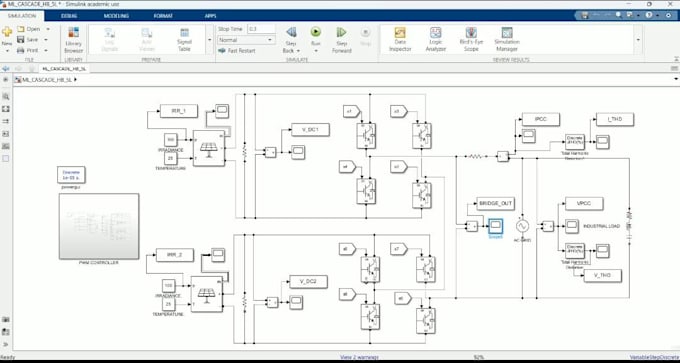Screen dimensions: 680x363
Task: Switch to the Format tab
Action: coord(163,16)
